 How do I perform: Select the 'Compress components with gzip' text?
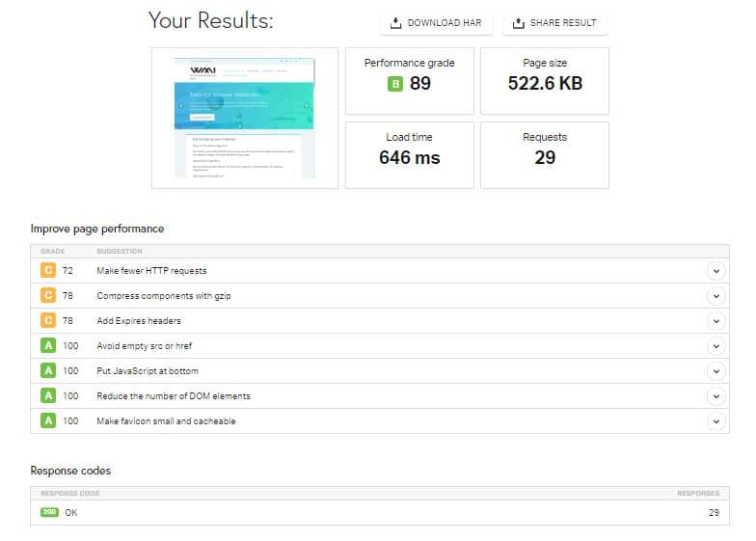click(x=164, y=296)
